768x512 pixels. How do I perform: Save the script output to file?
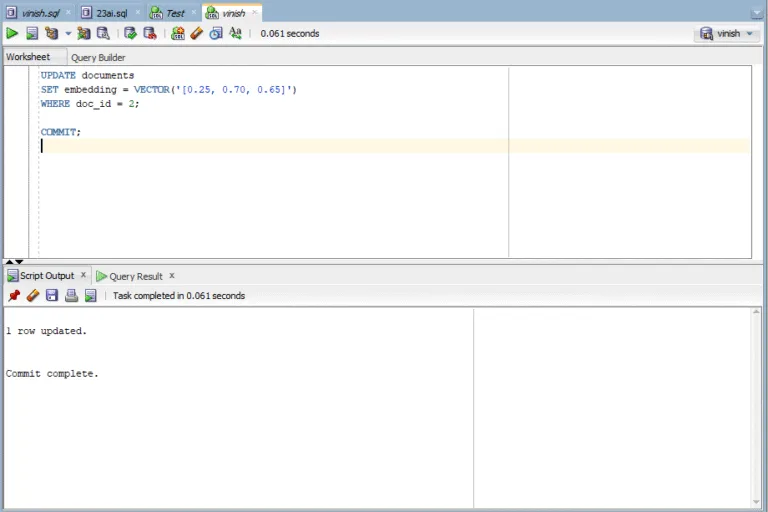point(52,295)
